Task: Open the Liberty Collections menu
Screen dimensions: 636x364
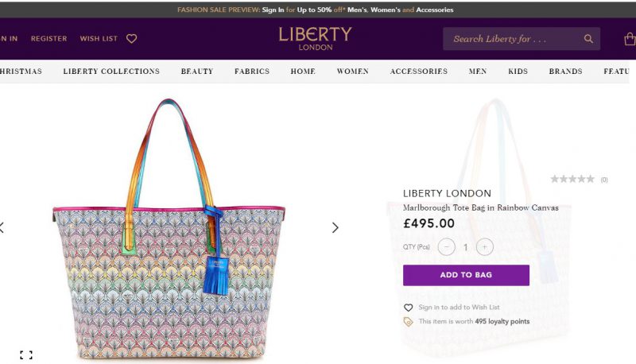Action: click(111, 72)
